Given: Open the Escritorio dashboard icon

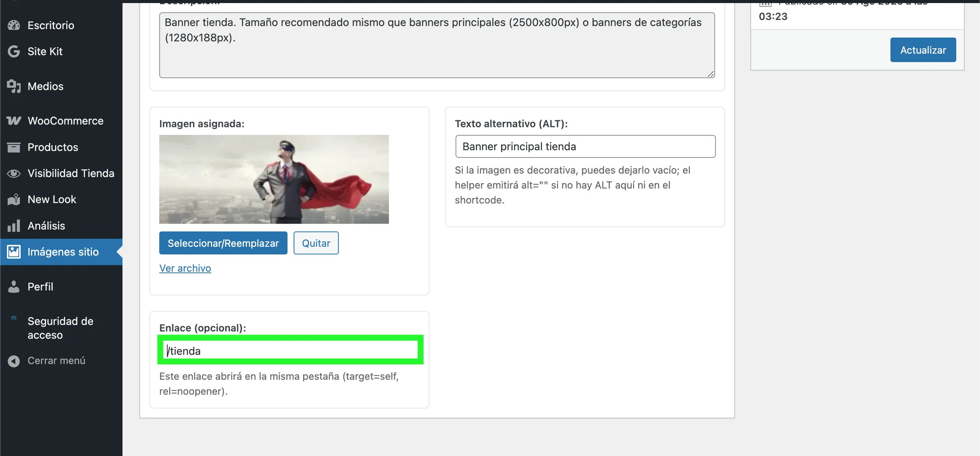Looking at the screenshot, I should click(x=14, y=25).
